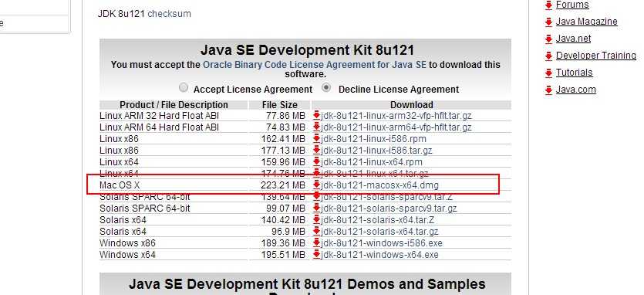Click download arrow icon for macosx-x64.dmg

point(316,185)
